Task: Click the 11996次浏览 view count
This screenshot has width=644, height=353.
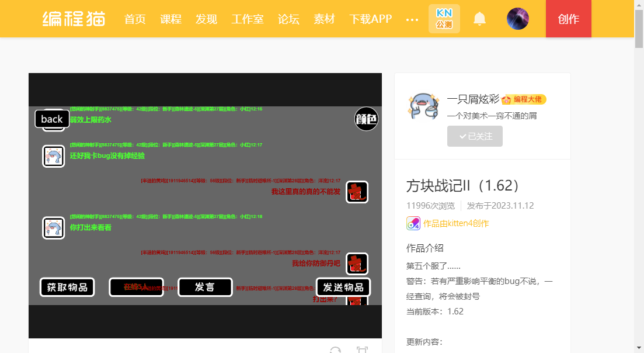Action: [430, 206]
